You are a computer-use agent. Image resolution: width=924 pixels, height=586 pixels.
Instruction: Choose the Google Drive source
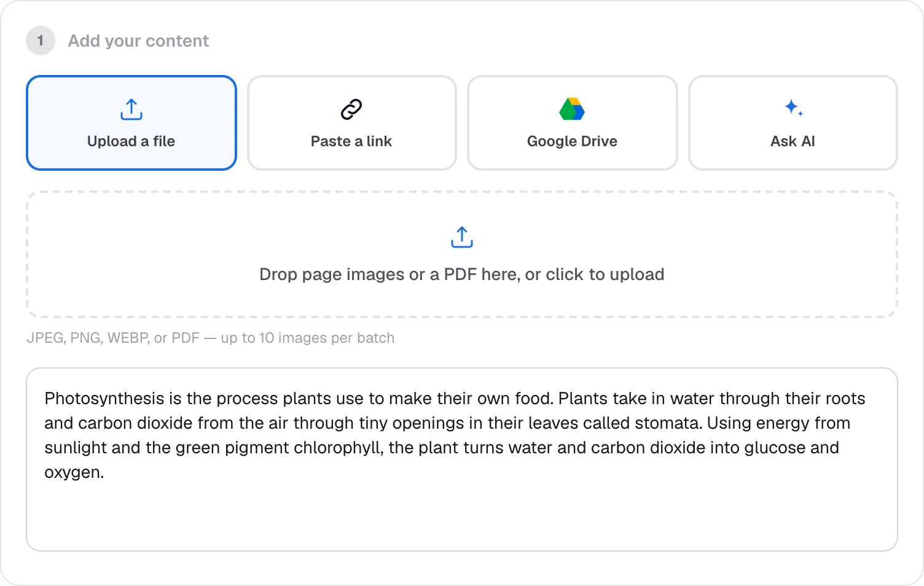tap(572, 123)
